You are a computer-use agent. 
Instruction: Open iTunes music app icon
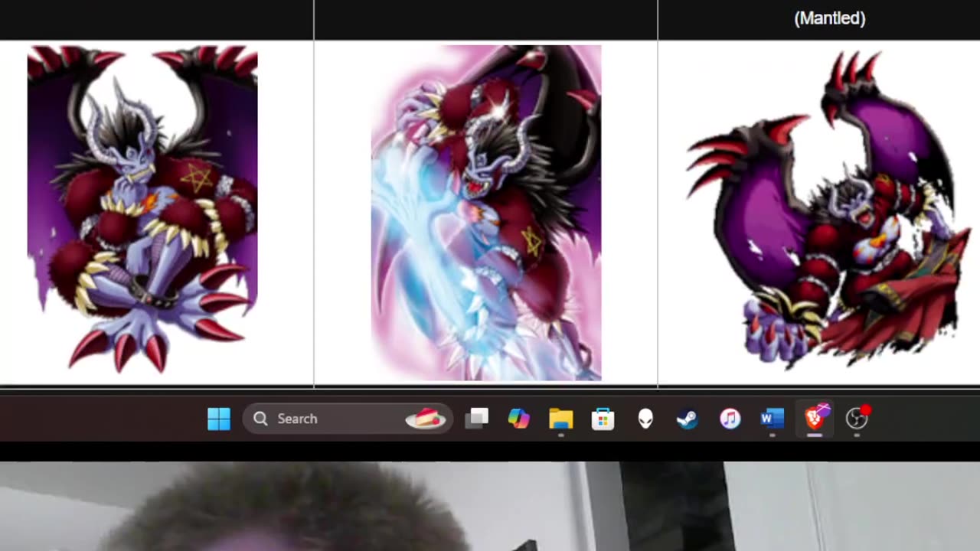click(x=730, y=419)
